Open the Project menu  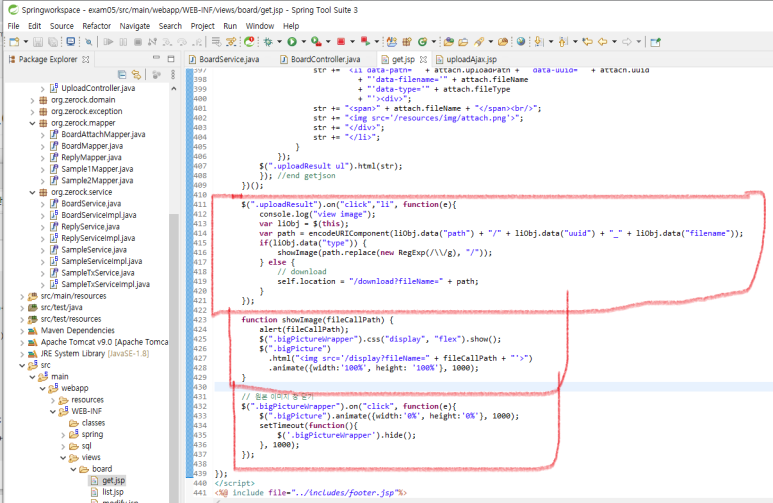click(203, 26)
